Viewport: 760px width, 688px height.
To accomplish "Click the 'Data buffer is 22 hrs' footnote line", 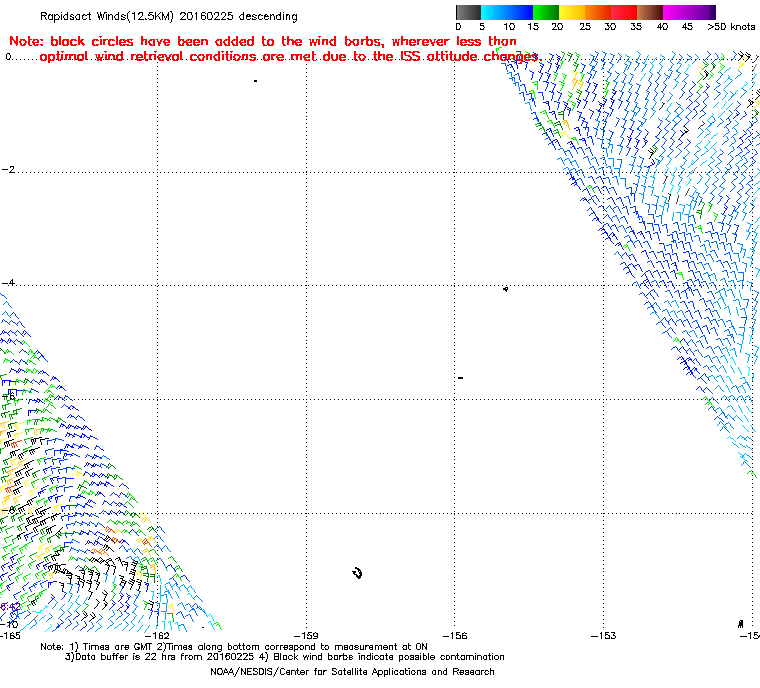I will pyautogui.click(x=285, y=657).
